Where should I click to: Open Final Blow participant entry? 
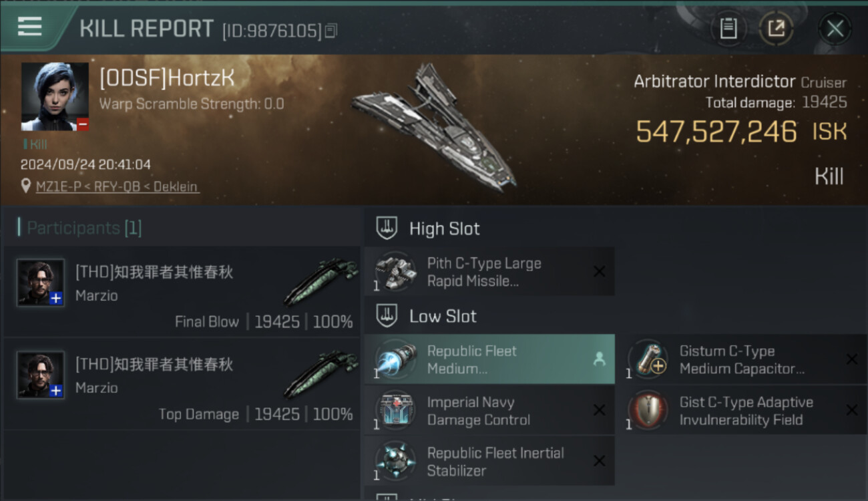pos(182,292)
